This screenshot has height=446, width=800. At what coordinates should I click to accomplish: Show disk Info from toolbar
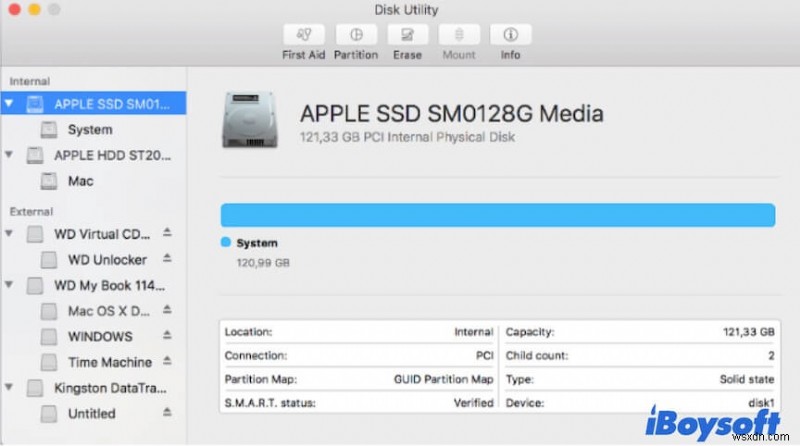[510, 34]
